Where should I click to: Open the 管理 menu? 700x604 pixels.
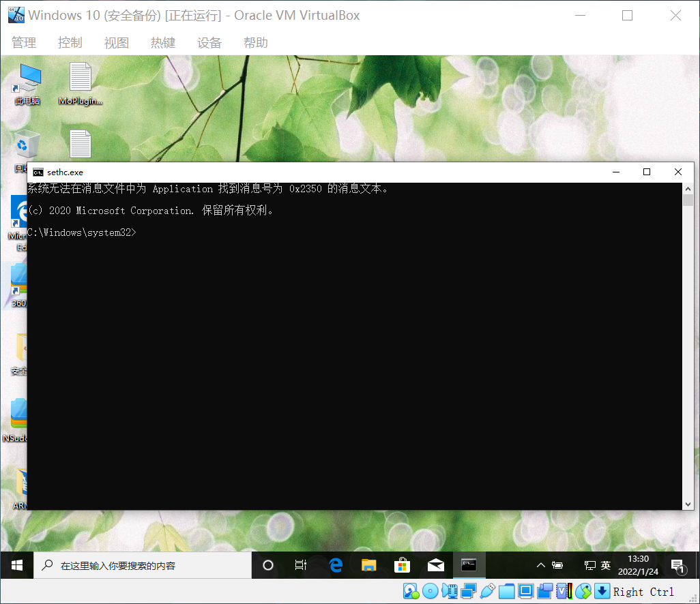(x=24, y=42)
